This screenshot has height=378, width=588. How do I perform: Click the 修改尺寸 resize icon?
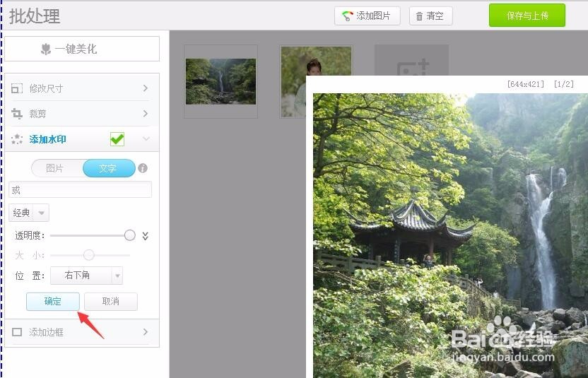pyautogui.click(x=16, y=88)
